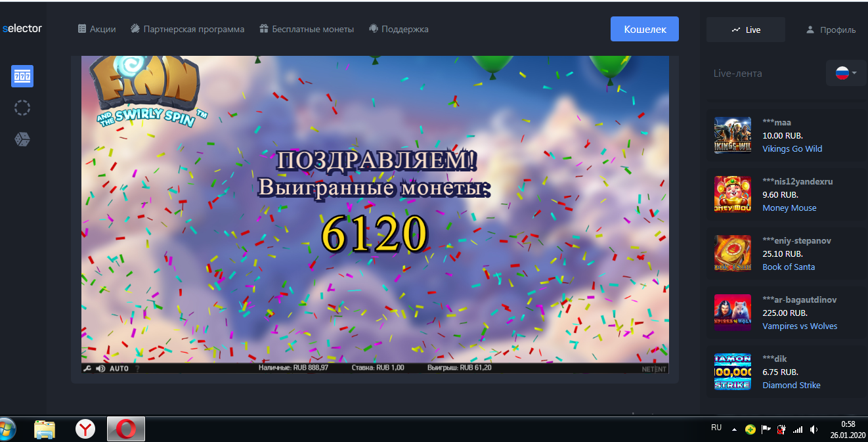Mute the game sound speaker icon
Image resolution: width=868 pixels, height=442 pixels.
100,368
